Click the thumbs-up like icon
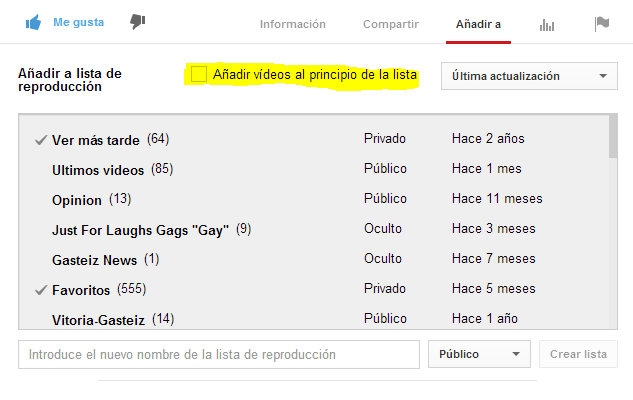The width and height of the screenshot is (633, 400). (x=33, y=23)
